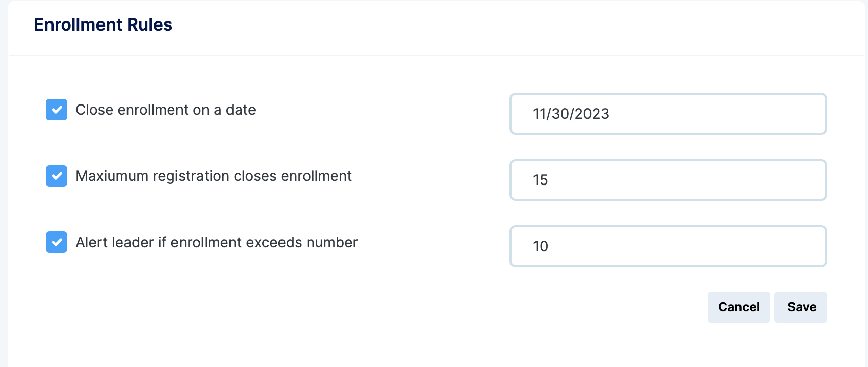Click the Enrollment Rules heading

pyautogui.click(x=103, y=24)
